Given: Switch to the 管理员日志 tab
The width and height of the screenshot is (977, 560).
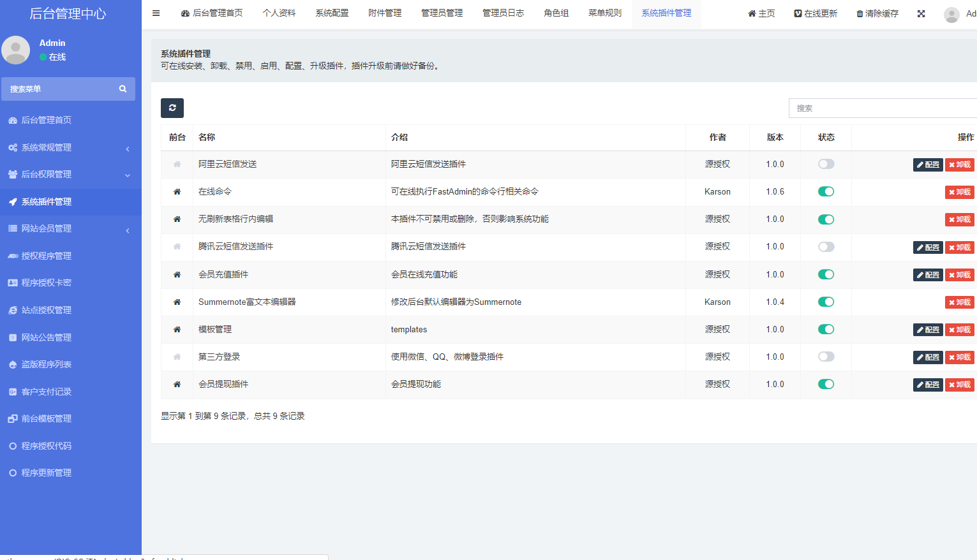Looking at the screenshot, I should click(503, 13).
